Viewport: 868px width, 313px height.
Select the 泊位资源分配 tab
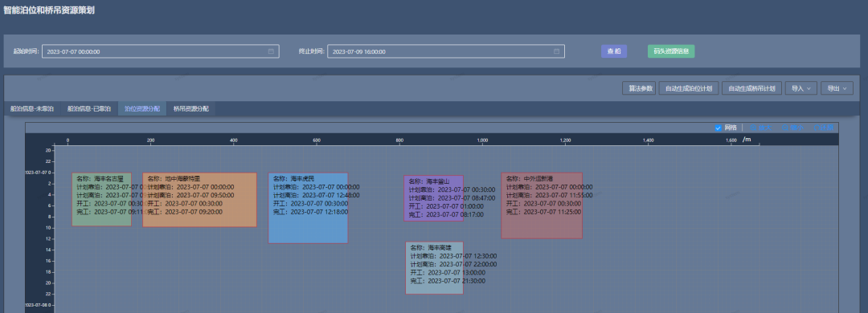pos(142,109)
